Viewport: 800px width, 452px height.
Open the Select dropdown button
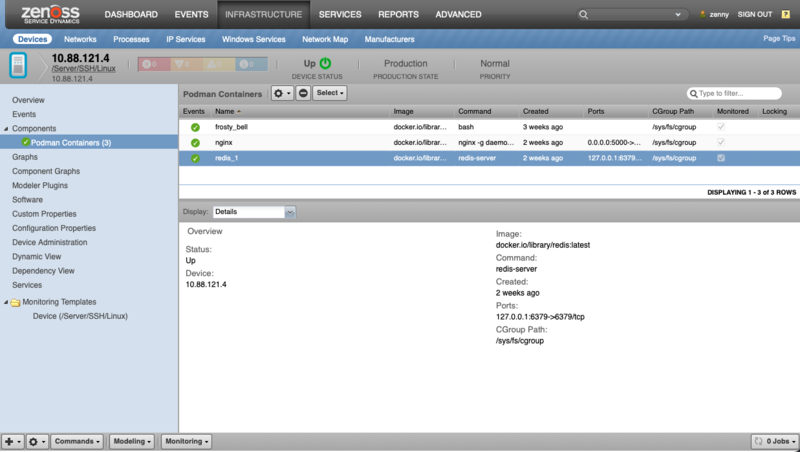(x=330, y=93)
